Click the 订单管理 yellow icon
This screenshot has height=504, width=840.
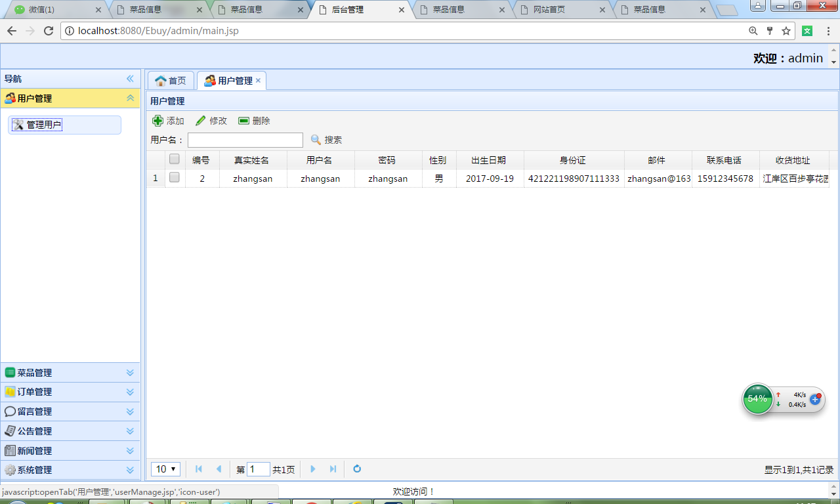pos(10,392)
